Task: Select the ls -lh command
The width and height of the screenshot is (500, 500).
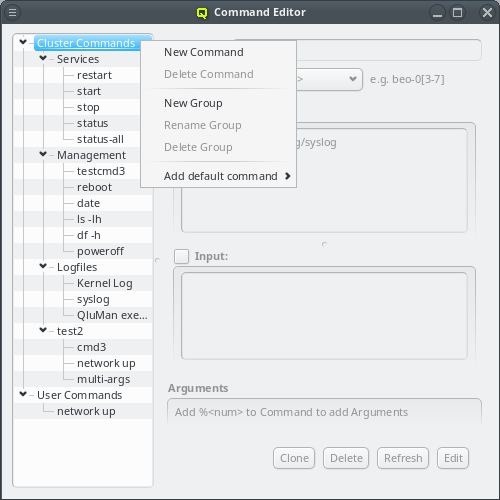Action: point(89,219)
